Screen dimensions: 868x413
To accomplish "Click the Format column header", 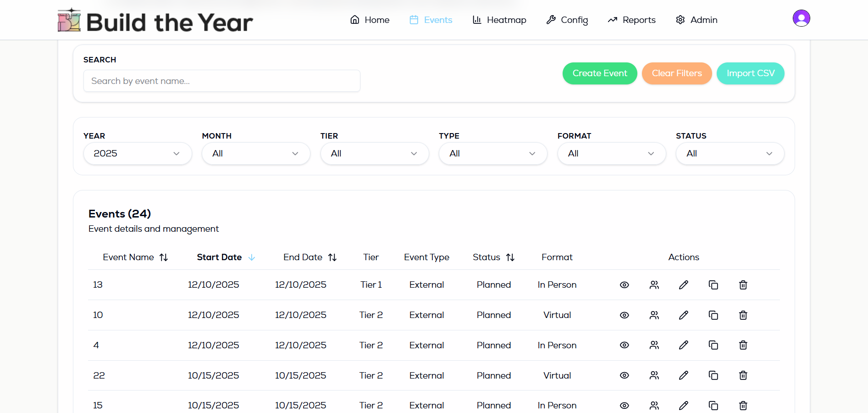I will [557, 257].
